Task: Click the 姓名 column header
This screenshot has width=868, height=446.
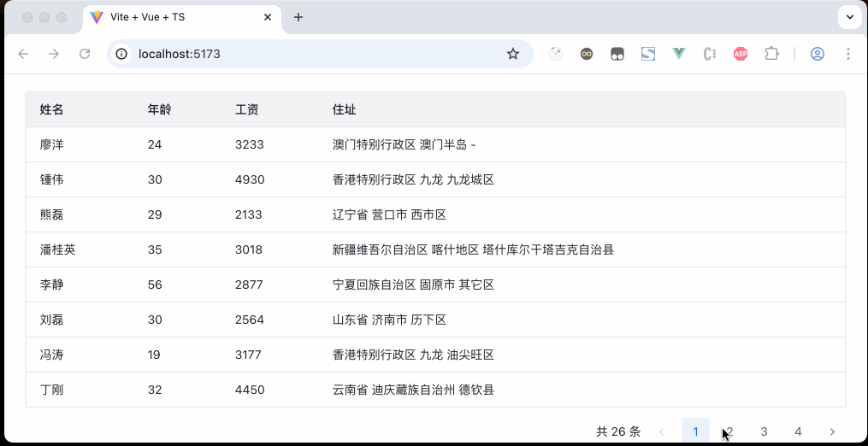Action: click(52, 109)
